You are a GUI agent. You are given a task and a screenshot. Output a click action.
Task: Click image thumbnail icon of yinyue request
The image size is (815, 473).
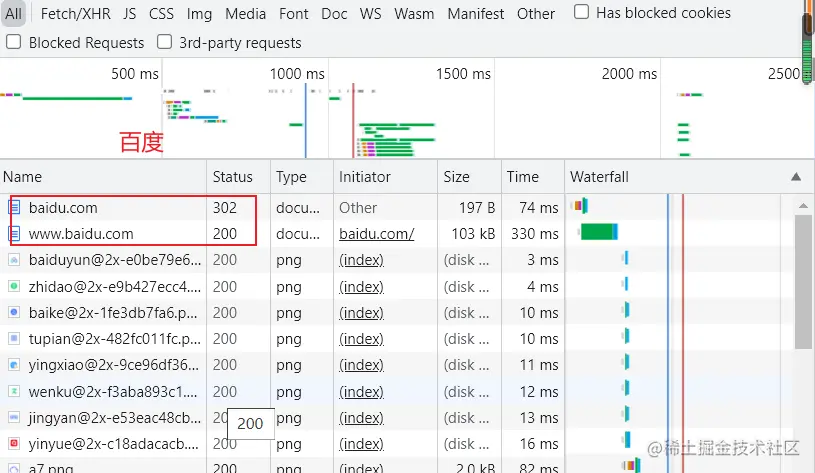[14, 444]
